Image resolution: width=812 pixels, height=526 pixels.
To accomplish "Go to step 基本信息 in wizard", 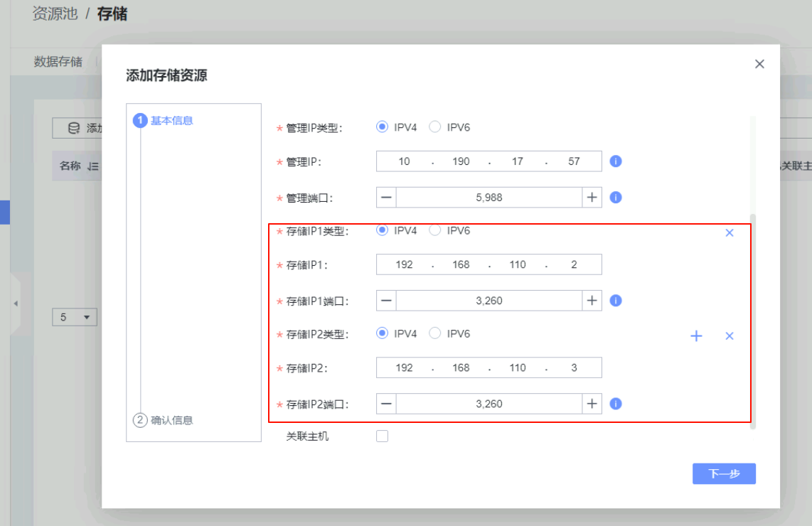I will pos(171,121).
